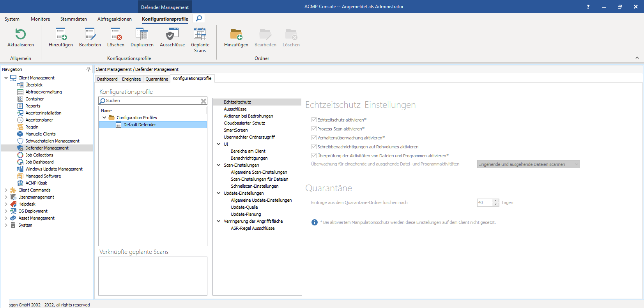Edit the profile with Bearbeiten icon
Screen dimensions: 644x308
(x=90, y=35)
